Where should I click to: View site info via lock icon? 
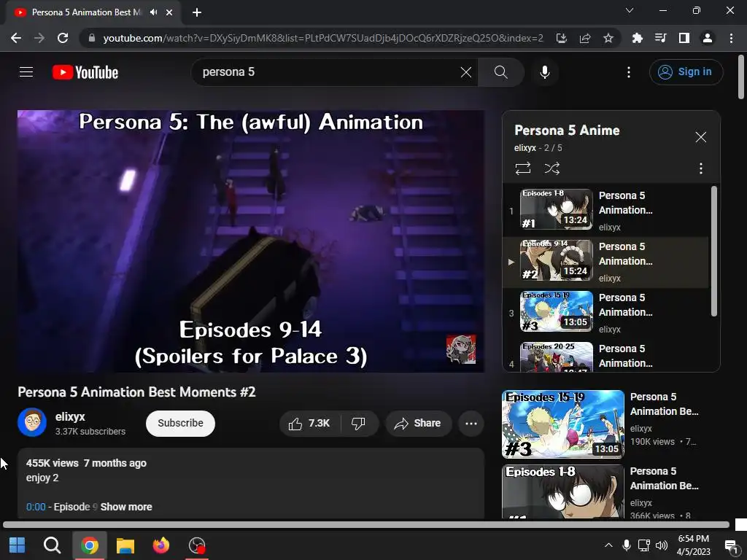92,38
